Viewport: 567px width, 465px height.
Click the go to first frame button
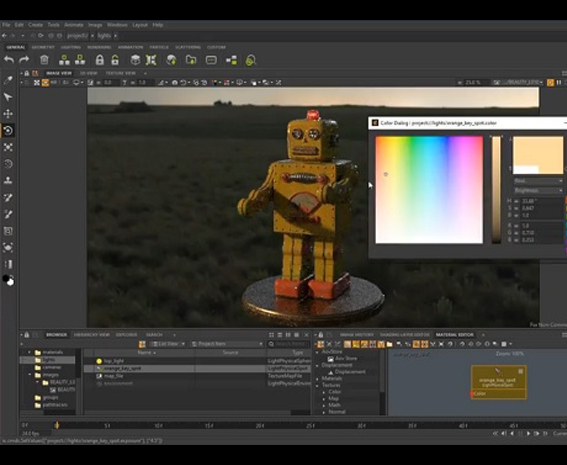[495, 433]
